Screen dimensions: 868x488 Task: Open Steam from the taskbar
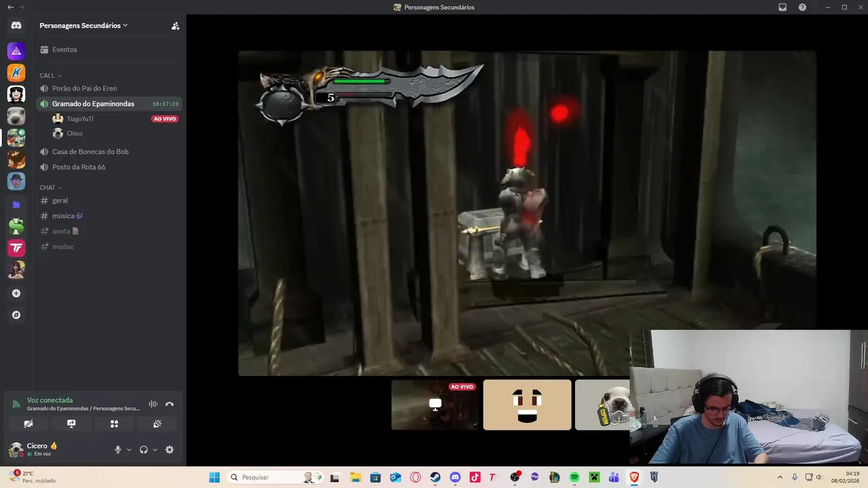tap(435, 477)
